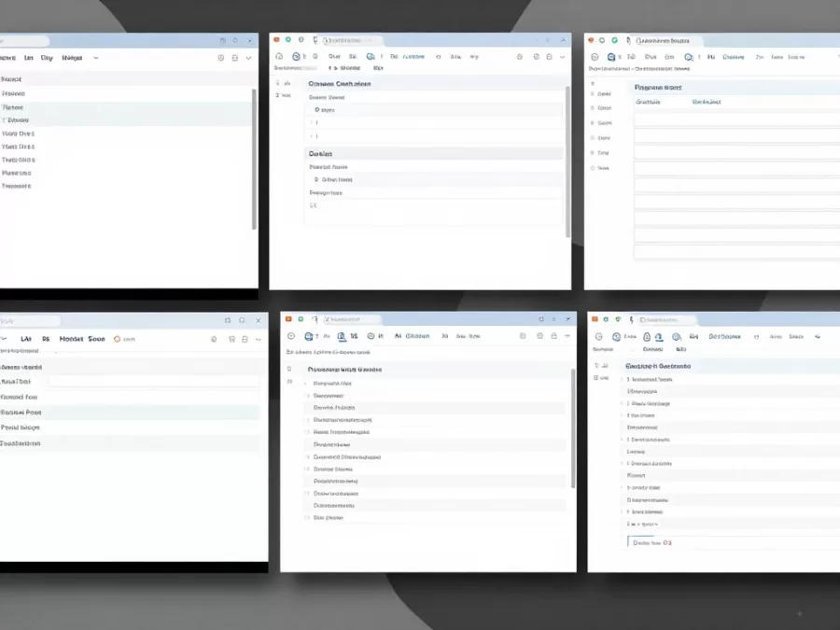Click the orange circle icon in bottom-left window toolbar

tap(117, 339)
